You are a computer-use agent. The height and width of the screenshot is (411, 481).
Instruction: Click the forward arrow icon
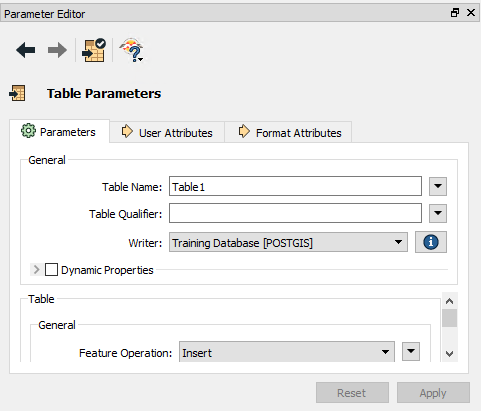57,50
